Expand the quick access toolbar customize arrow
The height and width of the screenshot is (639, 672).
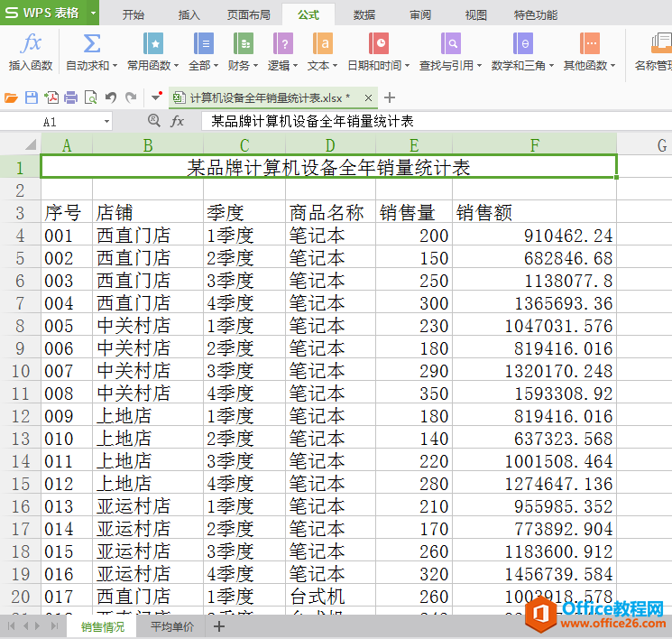(x=156, y=97)
